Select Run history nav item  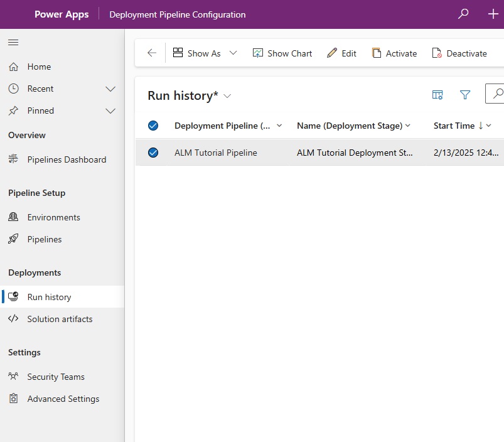(x=62, y=297)
